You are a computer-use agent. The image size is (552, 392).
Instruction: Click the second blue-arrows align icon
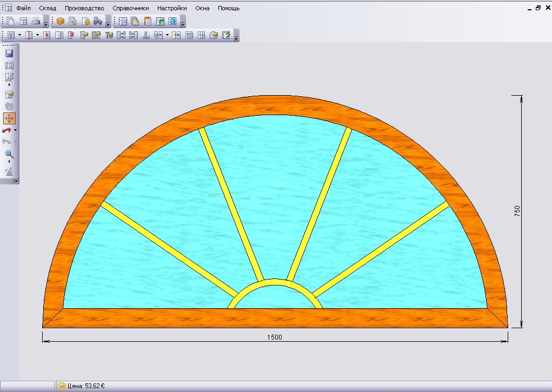tap(134, 35)
